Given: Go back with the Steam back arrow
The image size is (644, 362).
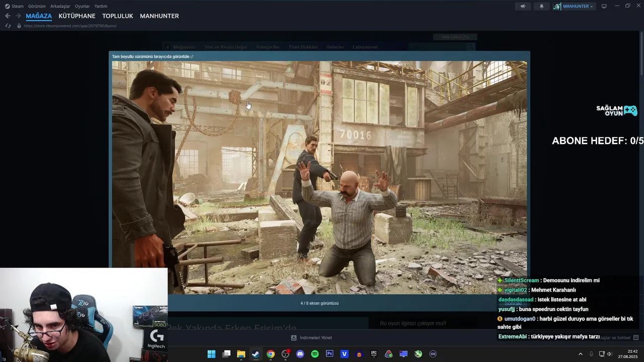Looking at the screenshot, I should 8,16.
